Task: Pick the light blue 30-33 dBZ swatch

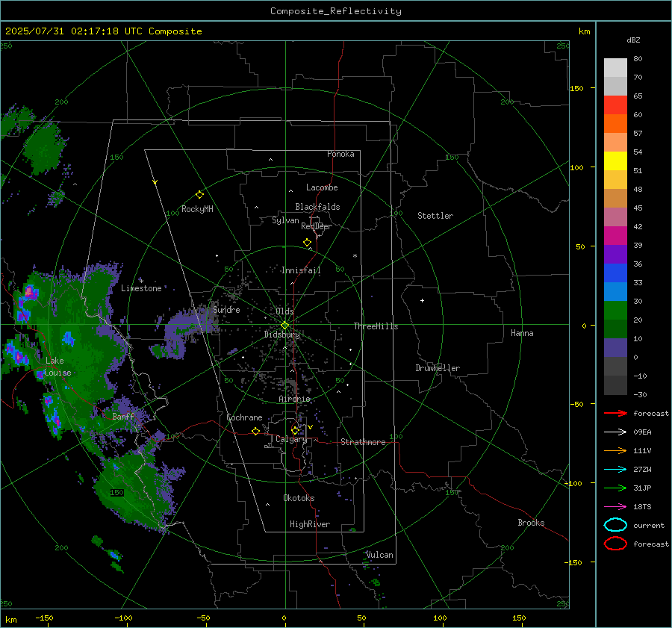Action: (x=615, y=292)
